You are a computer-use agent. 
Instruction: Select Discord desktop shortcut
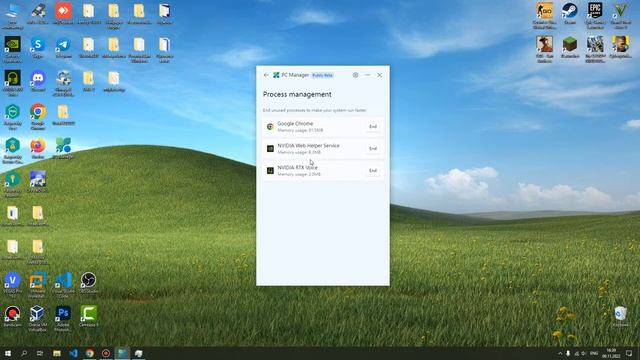[x=38, y=81]
